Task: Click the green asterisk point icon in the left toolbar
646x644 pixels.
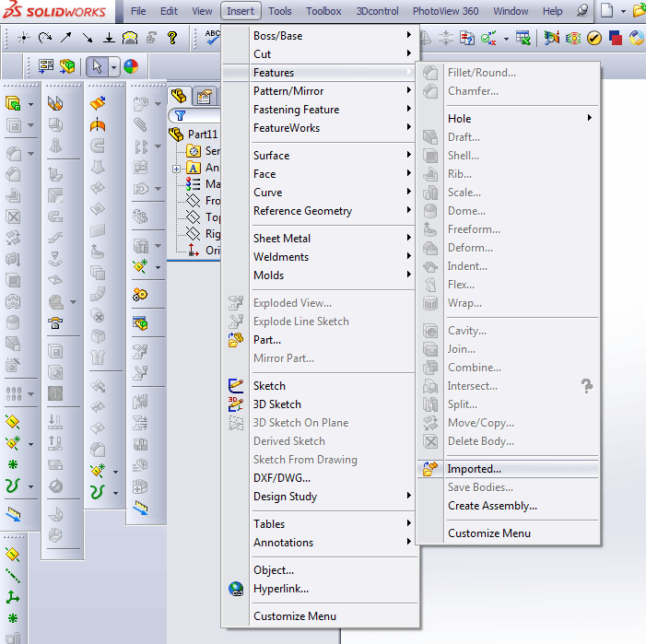Action: [13, 464]
